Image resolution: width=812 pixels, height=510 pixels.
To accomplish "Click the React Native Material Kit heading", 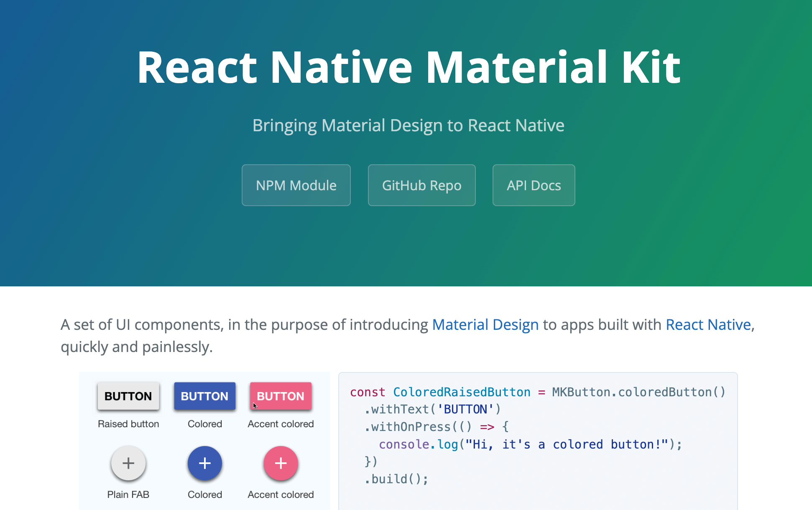I will tap(408, 67).
